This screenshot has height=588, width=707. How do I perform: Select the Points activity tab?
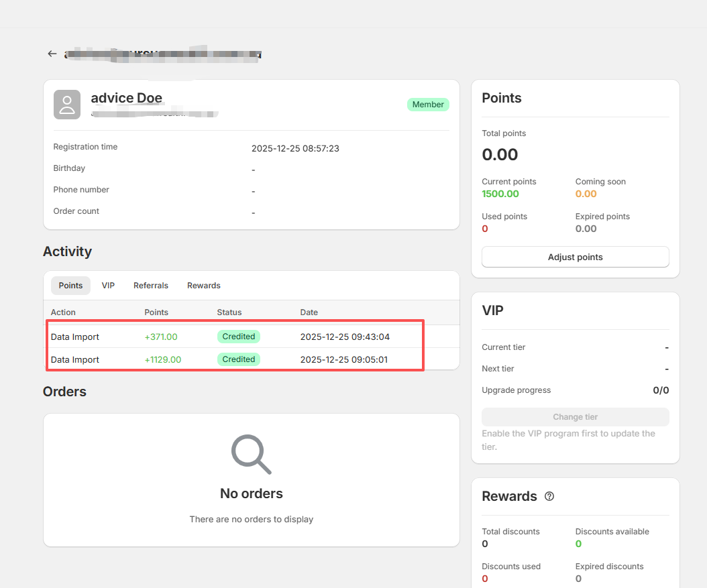[x=70, y=286]
